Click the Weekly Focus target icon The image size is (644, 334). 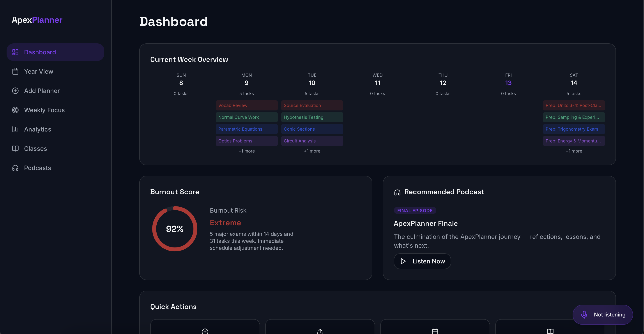pos(15,110)
